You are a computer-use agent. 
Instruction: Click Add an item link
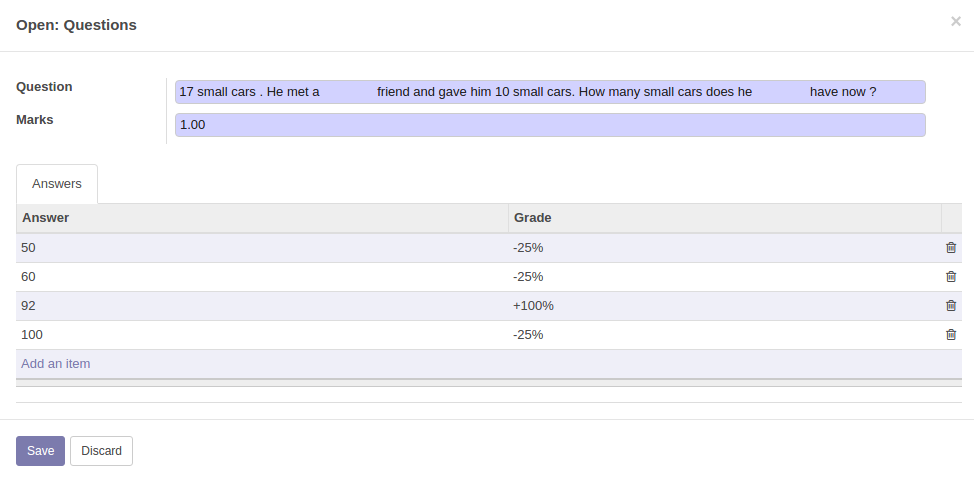click(56, 364)
